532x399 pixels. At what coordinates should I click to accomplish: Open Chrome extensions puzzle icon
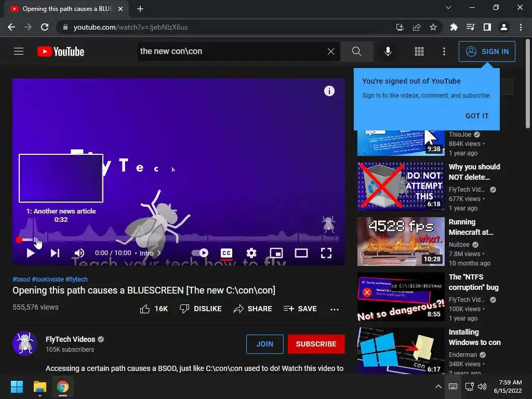click(x=454, y=27)
